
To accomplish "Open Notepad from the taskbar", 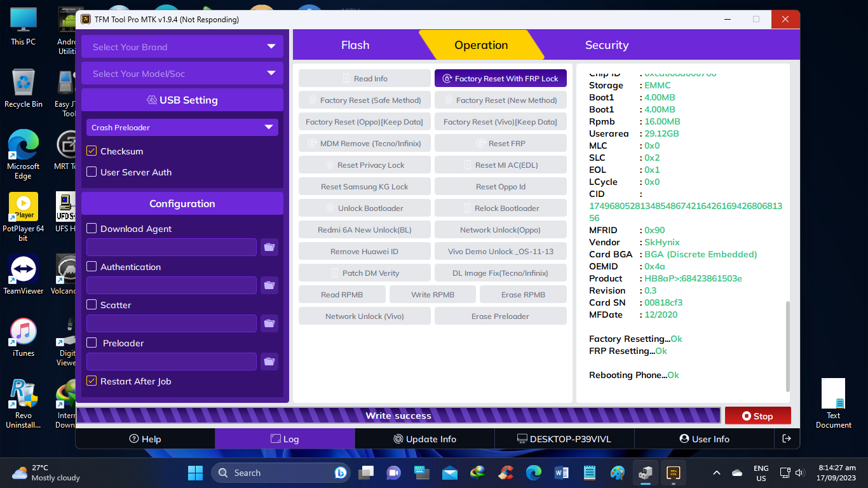I will click(x=590, y=473).
